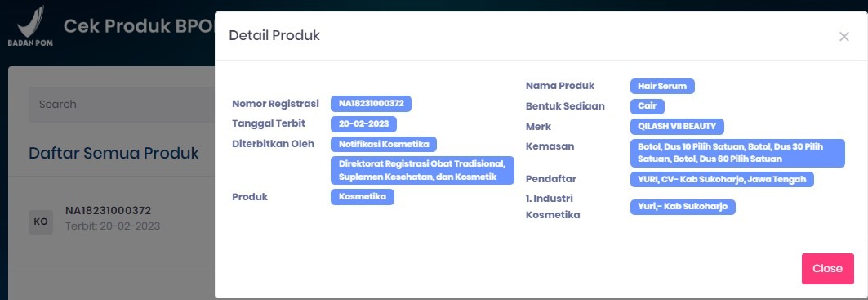Click the Kosmetika product badge
The height and width of the screenshot is (300, 868).
(x=363, y=197)
